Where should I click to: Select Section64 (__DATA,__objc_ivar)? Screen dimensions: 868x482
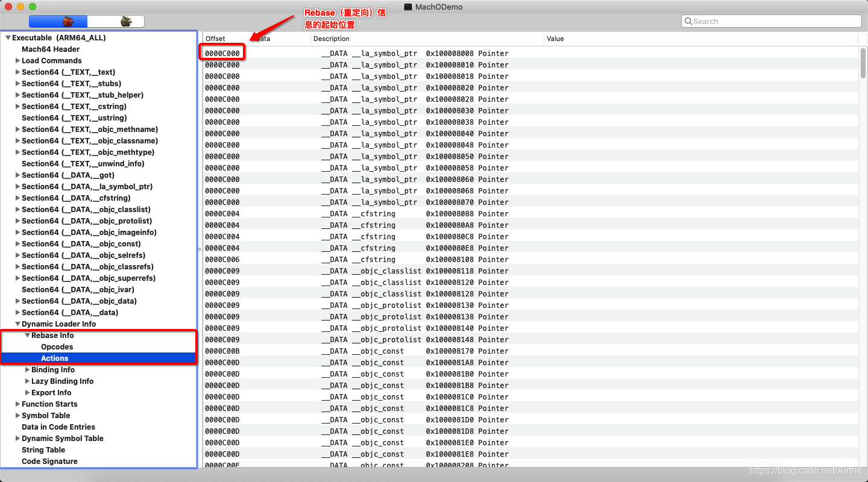78,290
